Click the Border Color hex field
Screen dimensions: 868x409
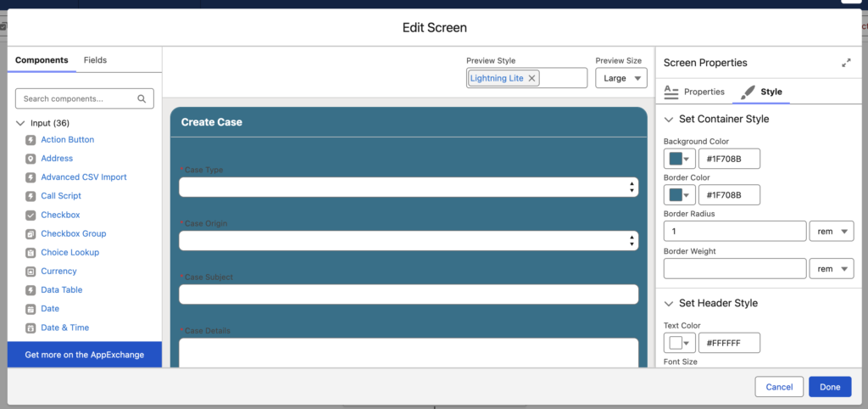point(729,194)
